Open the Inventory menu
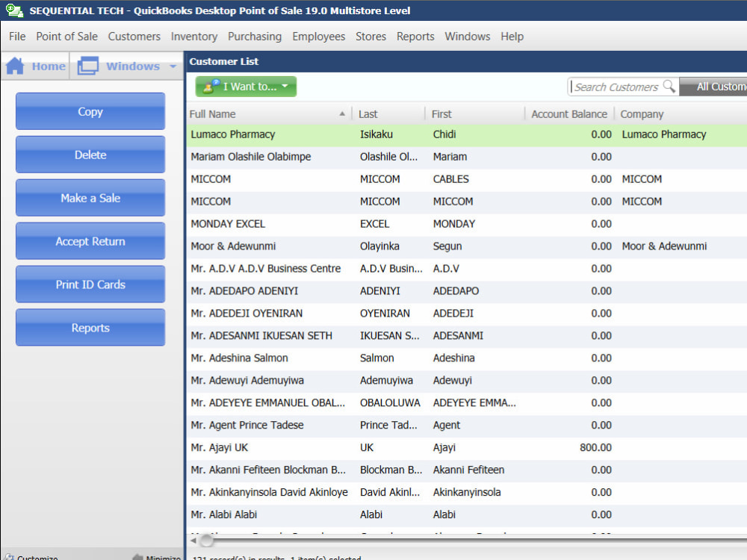747x560 pixels. pyautogui.click(x=194, y=36)
